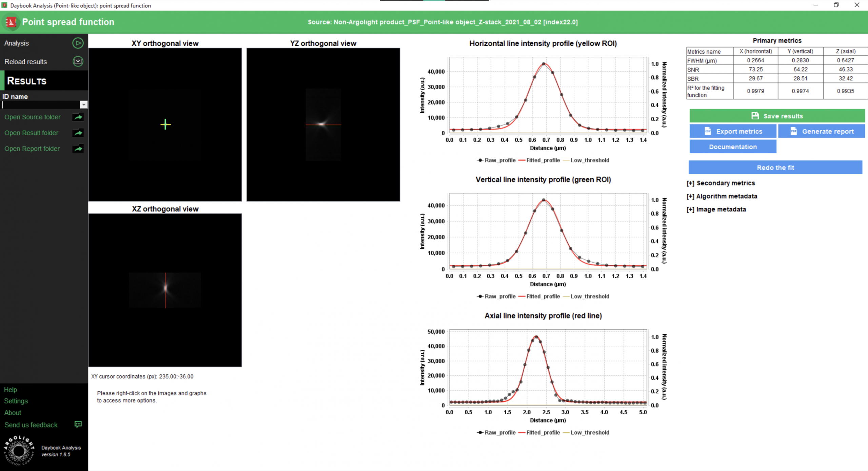The width and height of the screenshot is (868, 471).
Task: Click the Open Source folder arrow icon
Action: click(x=78, y=117)
